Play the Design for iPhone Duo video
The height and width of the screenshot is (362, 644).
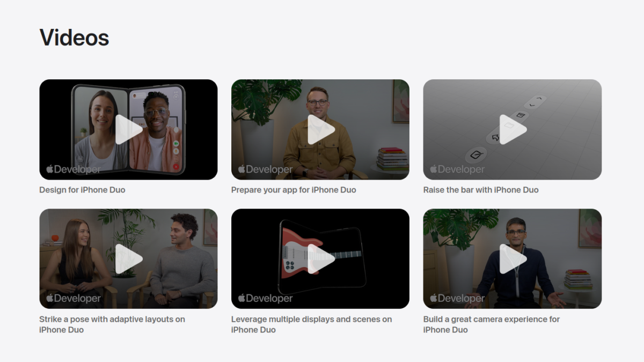coord(128,129)
